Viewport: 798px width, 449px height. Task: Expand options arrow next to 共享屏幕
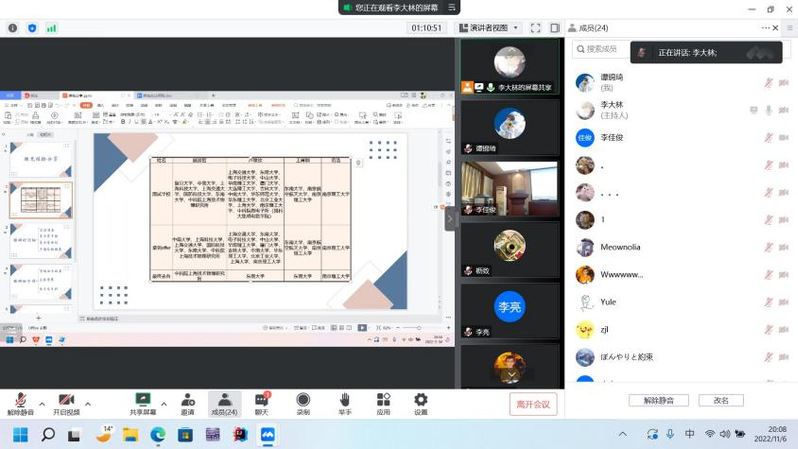[165, 405]
